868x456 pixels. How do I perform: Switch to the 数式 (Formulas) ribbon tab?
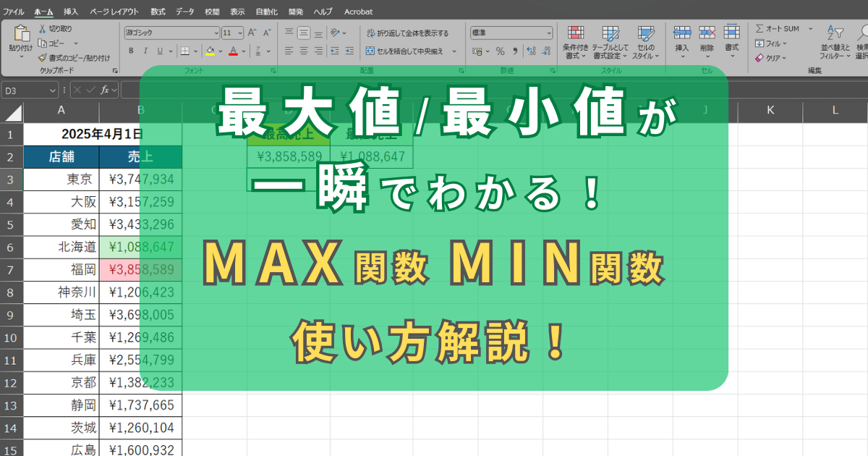(x=158, y=12)
